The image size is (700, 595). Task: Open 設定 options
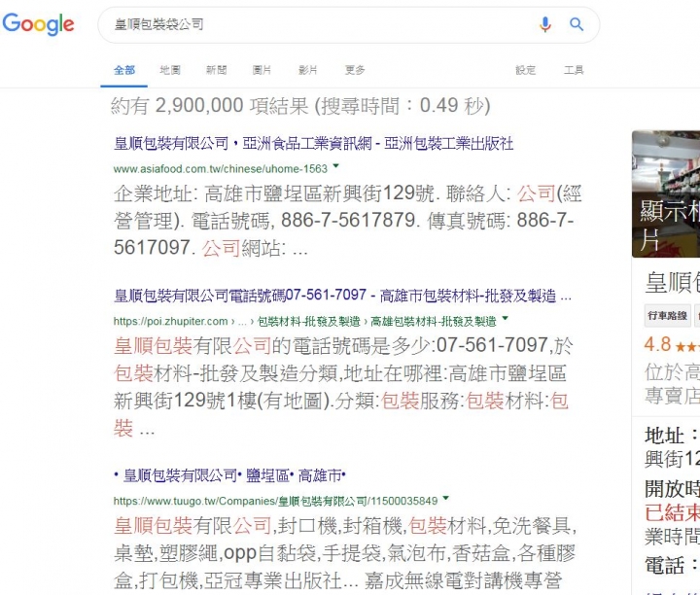click(525, 70)
